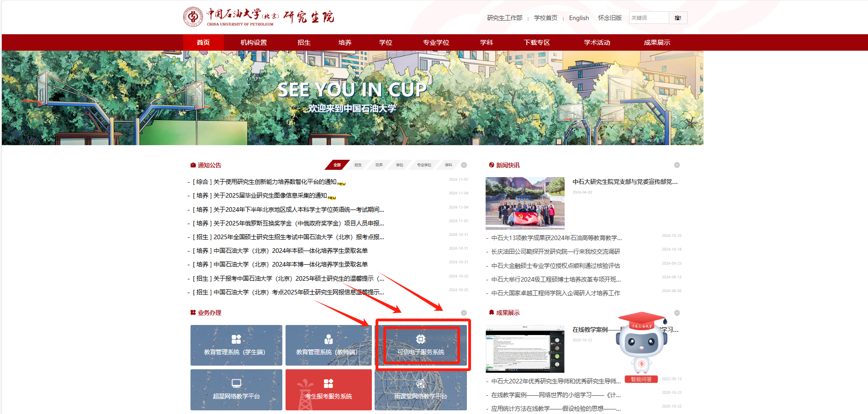Open news 中石大举行2024级工程硕博士培养改革
868x414 pixels.
[556, 279]
